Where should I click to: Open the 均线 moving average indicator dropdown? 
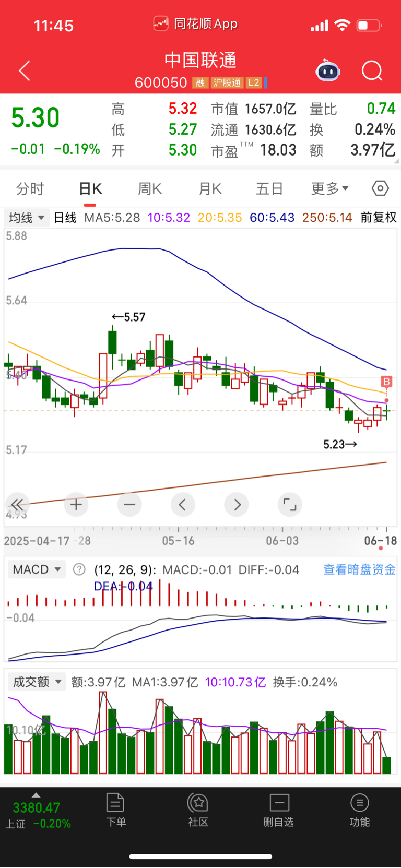pos(27,217)
